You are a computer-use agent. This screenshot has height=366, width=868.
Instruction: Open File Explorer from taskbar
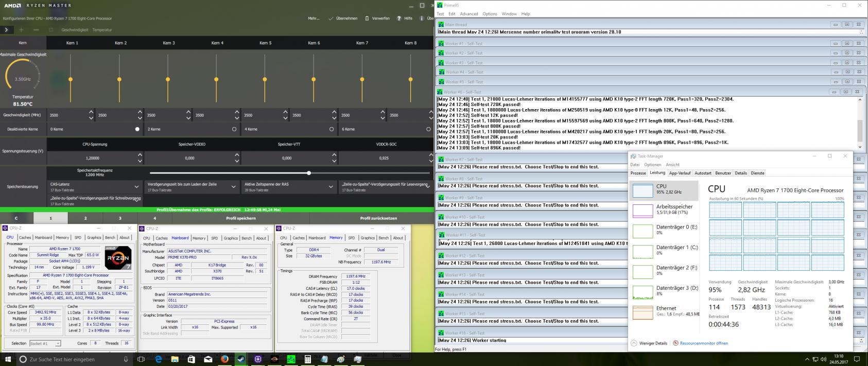[x=175, y=359]
